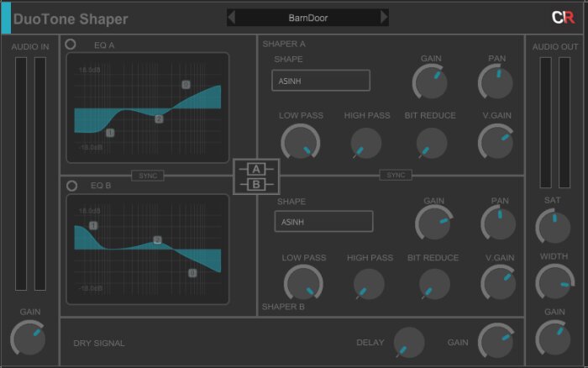Toggle the EQ A enable circle
The width and height of the screenshot is (588, 368).
[x=70, y=45]
